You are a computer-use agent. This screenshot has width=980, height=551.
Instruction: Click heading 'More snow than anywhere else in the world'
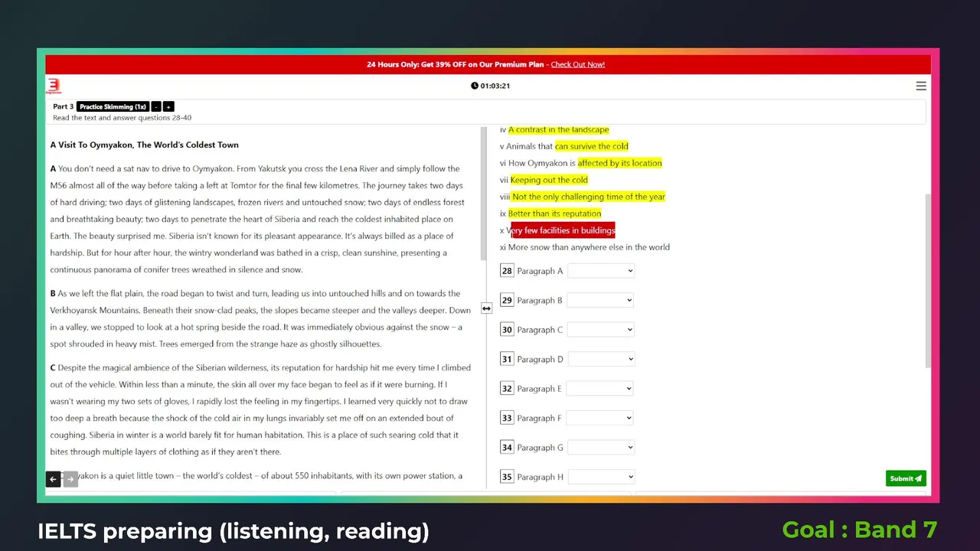pos(589,247)
